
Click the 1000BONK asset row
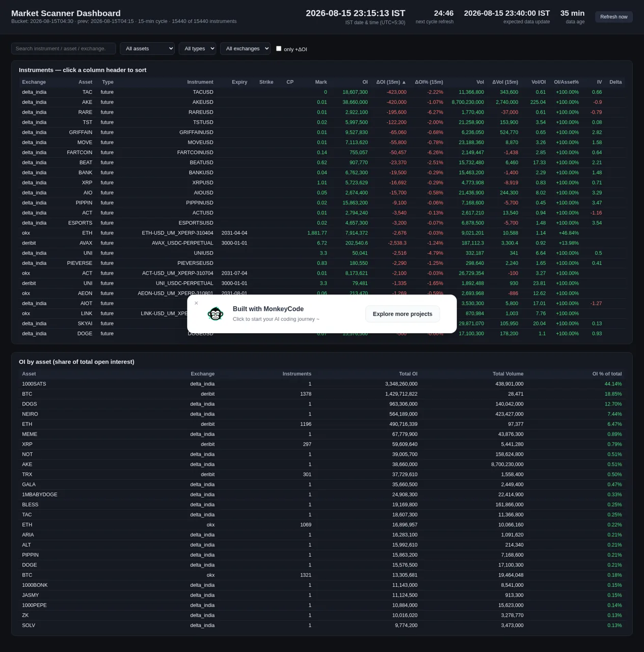click(x=322, y=585)
